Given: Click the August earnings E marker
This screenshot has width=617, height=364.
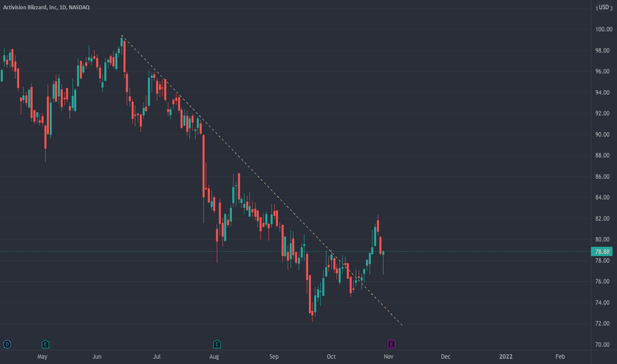Looking at the screenshot, I should [x=217, y=344].
